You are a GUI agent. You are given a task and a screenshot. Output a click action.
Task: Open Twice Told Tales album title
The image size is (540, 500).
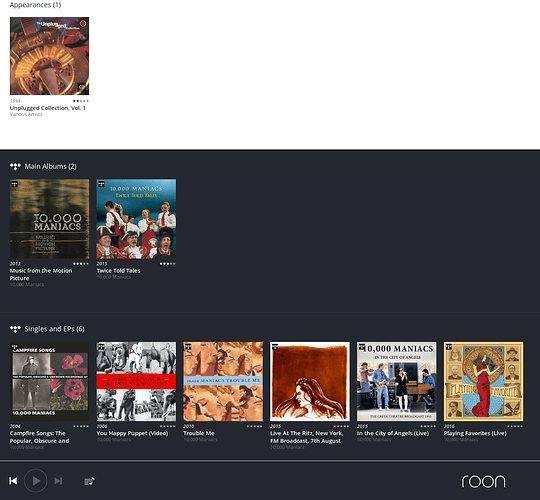tap(118, 271)
